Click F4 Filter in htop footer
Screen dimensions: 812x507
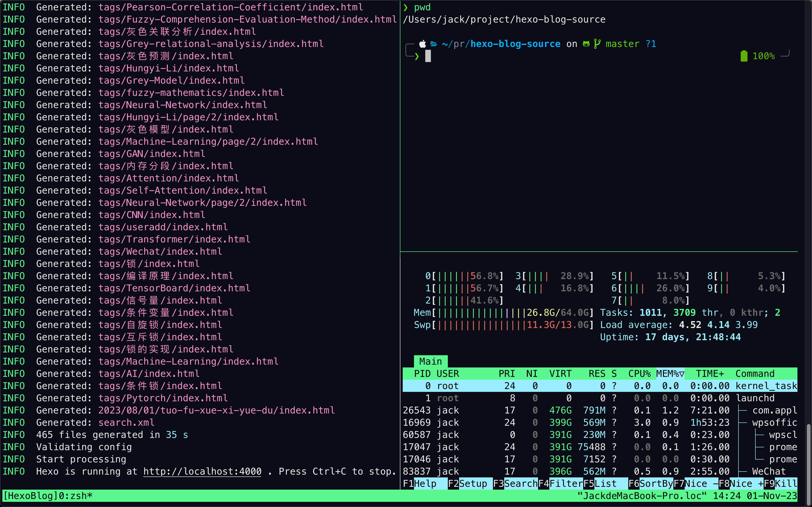click(561, 484)
